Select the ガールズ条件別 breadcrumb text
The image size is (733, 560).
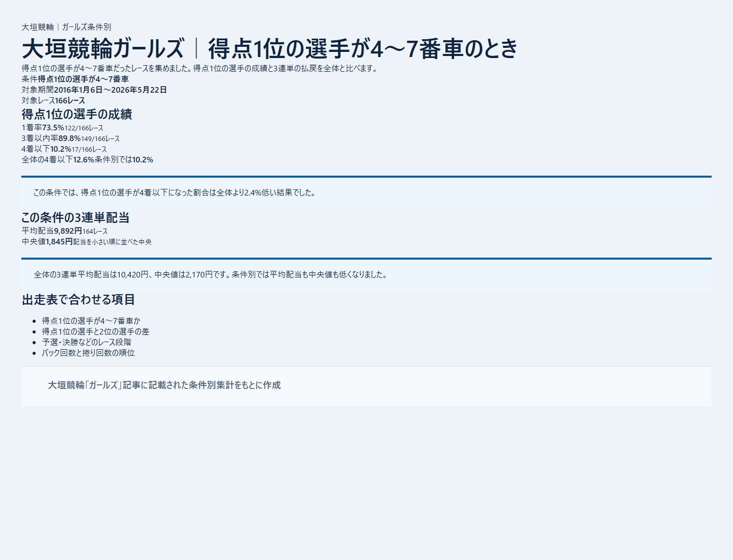(87, 27)
